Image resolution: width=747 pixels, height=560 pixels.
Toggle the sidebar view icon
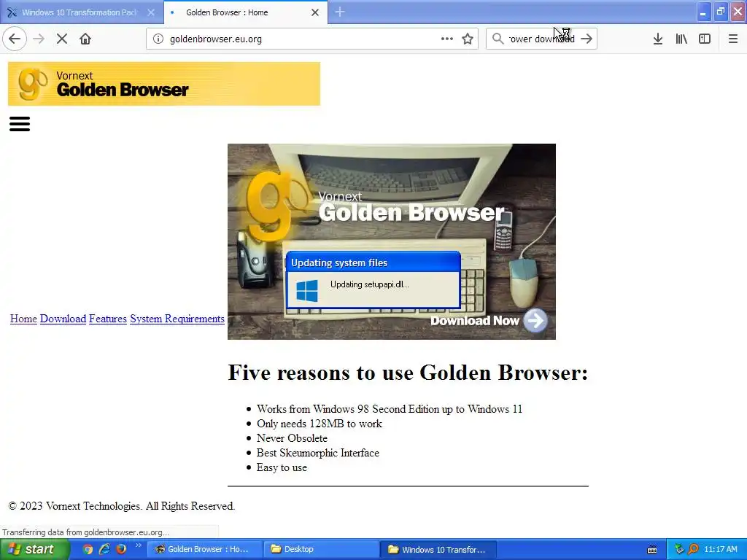705,39
